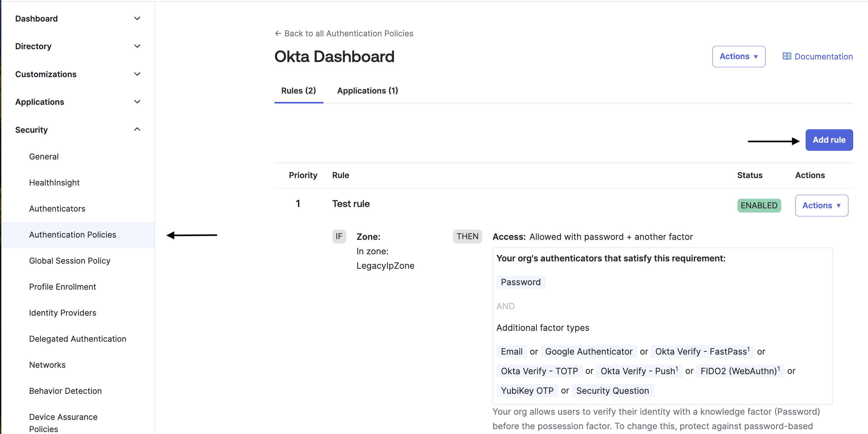
Task: Click the Priority column header
Action: 303,175
